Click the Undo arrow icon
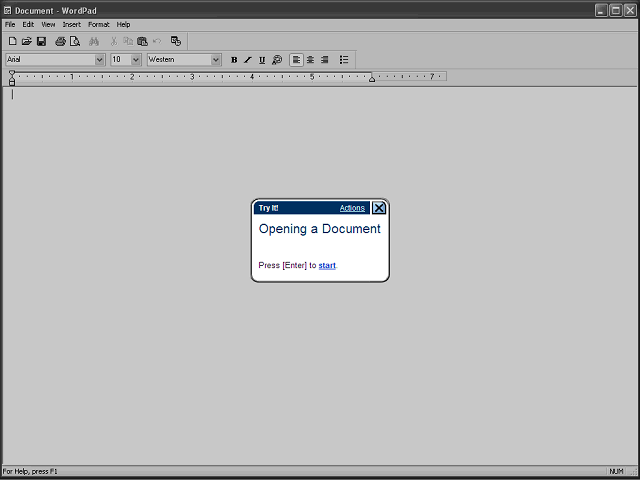Image resolution: width=640 pixels, height=480 pixels. point(157,41)
